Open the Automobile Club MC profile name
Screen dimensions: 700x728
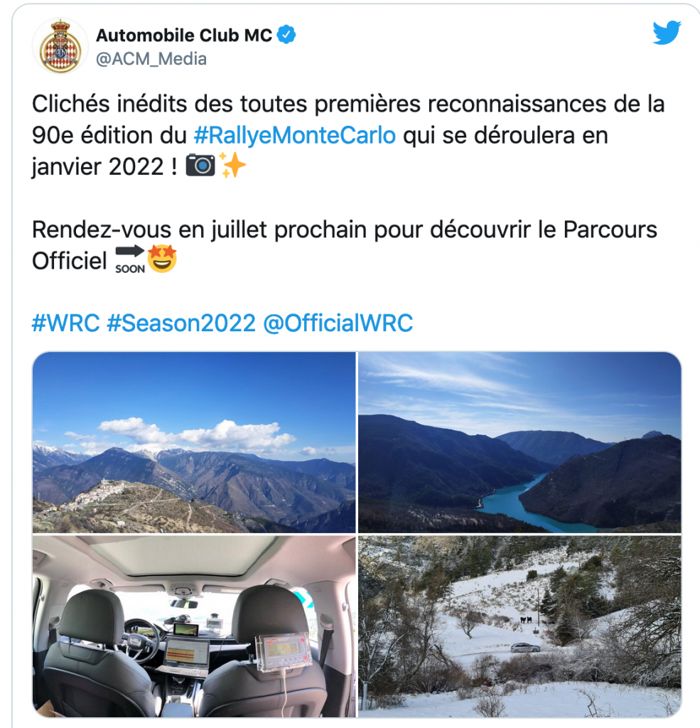click(x=184, y=36)
